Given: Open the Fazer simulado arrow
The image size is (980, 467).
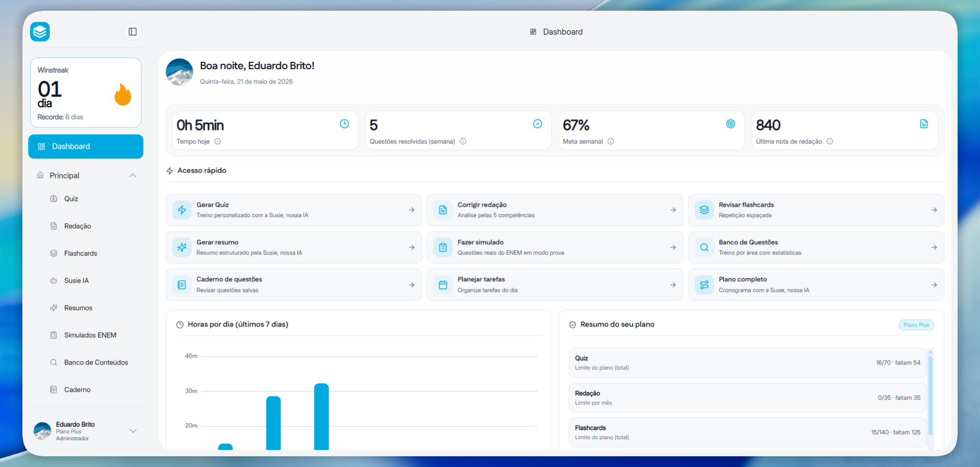Looking at the screenshot, I should click(673, 248).
